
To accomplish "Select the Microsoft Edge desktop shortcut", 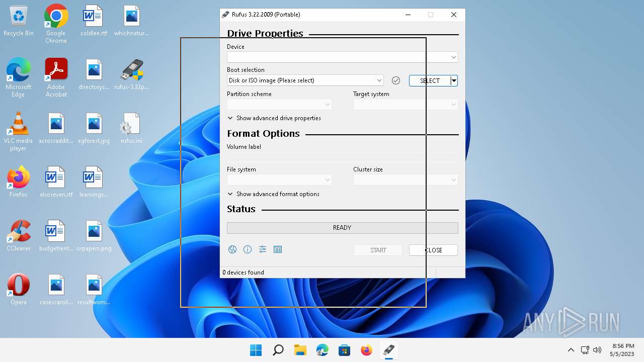I will pos(19,77).
